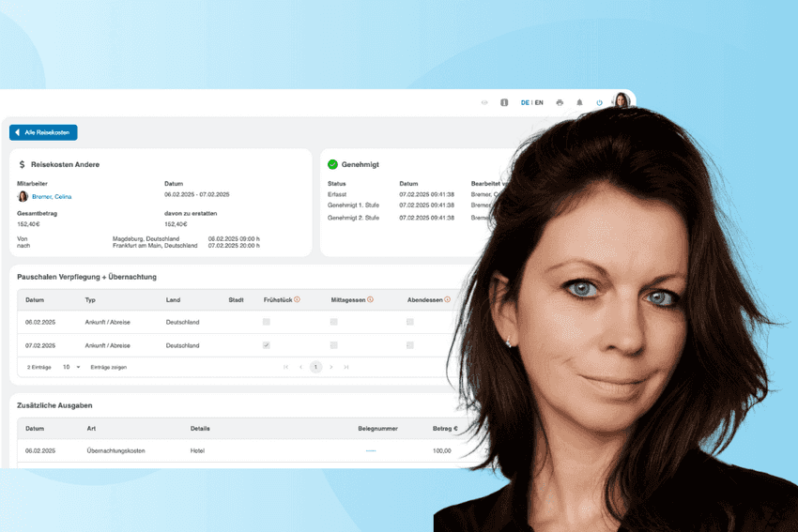Click the Erfasst status text

(337, 194)
